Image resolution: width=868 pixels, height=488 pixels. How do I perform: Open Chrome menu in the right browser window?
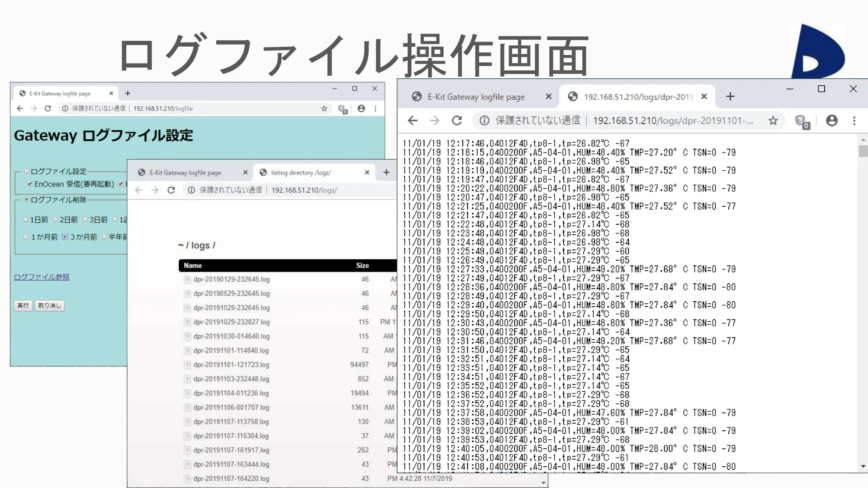click(854, 121)
